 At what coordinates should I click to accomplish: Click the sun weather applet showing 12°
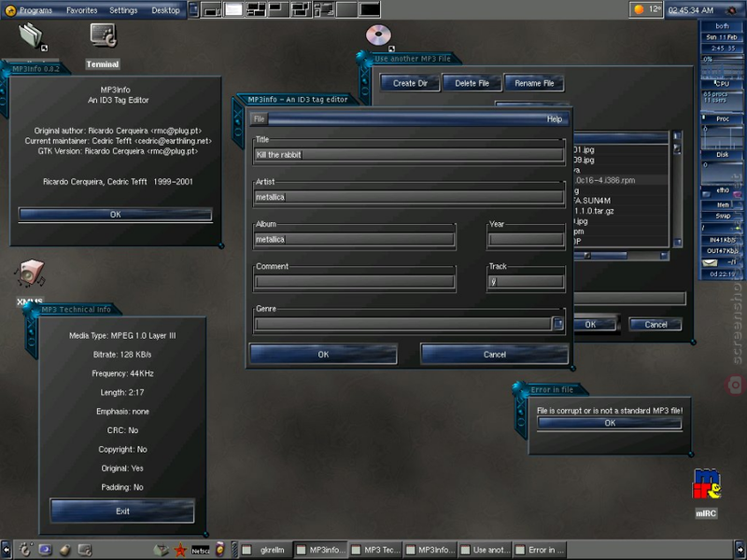click(x=645, y=9)
